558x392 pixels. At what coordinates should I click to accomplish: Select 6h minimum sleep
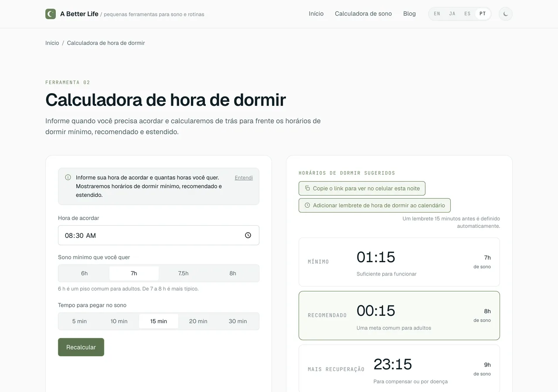click(x=85, y=273)
